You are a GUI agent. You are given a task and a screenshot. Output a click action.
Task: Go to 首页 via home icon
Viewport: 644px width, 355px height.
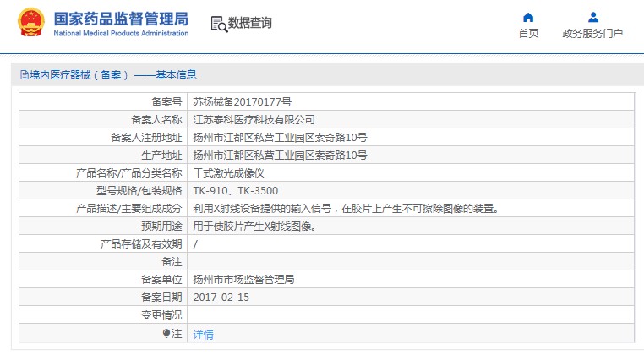(x=528, y=17)
